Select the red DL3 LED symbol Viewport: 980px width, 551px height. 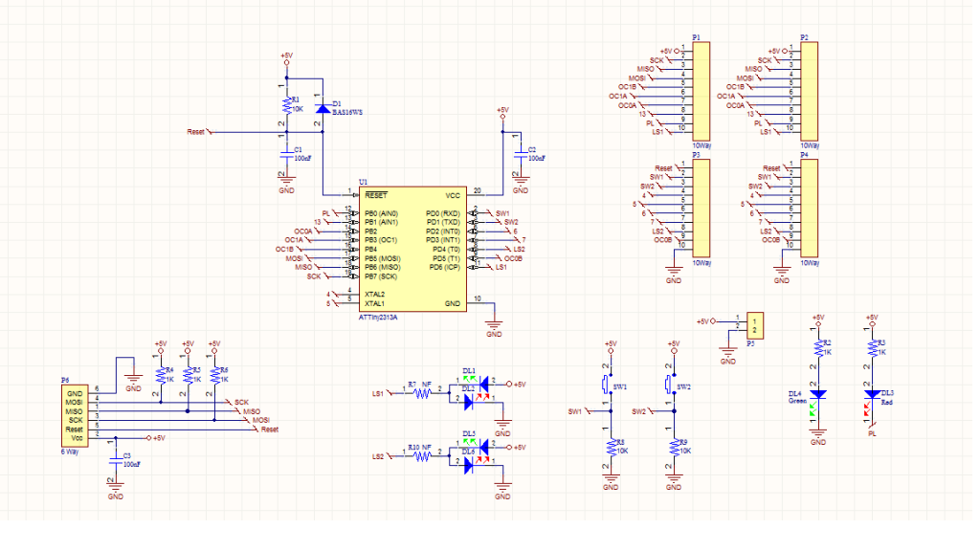872,393
